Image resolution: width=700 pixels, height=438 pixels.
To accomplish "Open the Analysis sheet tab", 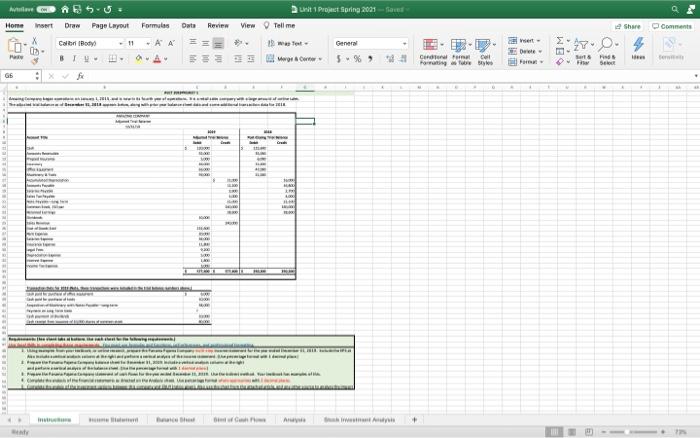I will (x=294, y=420).
